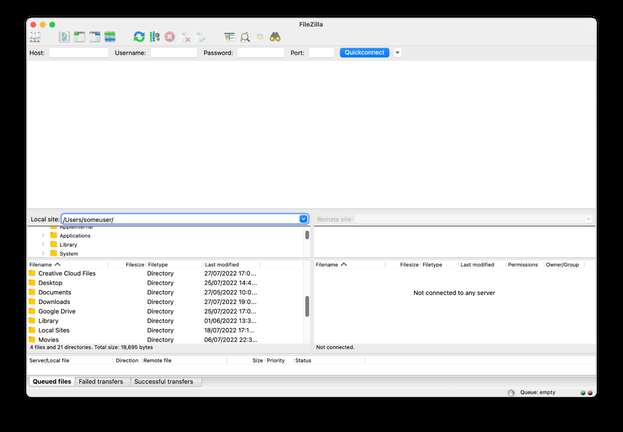
Task: Expand the Applications tree folder
Action: [43, 236]
